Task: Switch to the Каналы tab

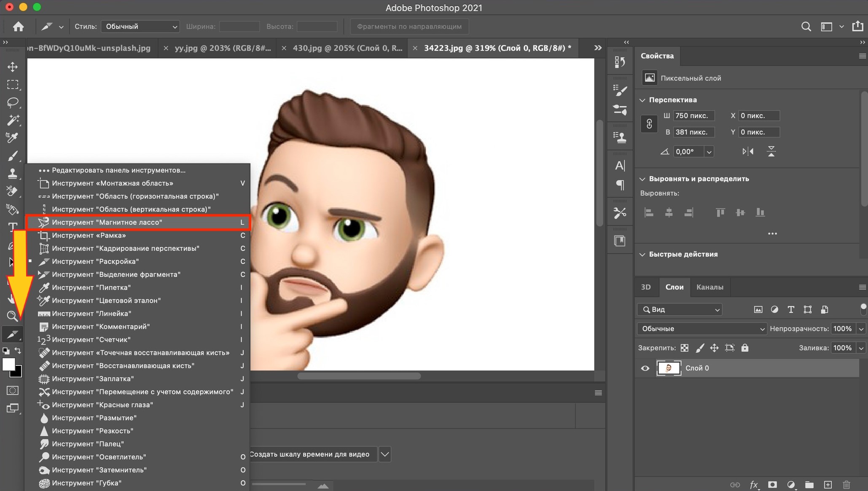Action: click(x=710, y=287)
